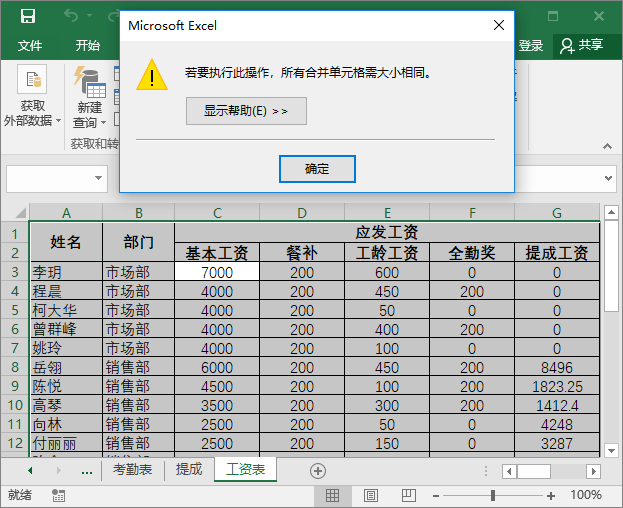623x508 pixels.
Task: Click the zoom slider handle
Action: pyautogui.click(x=493, y=495)
